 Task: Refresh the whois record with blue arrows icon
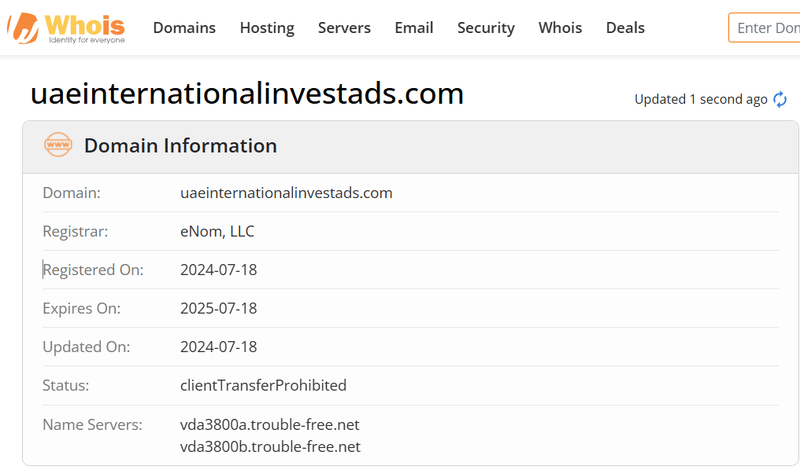tap(780, 99)
